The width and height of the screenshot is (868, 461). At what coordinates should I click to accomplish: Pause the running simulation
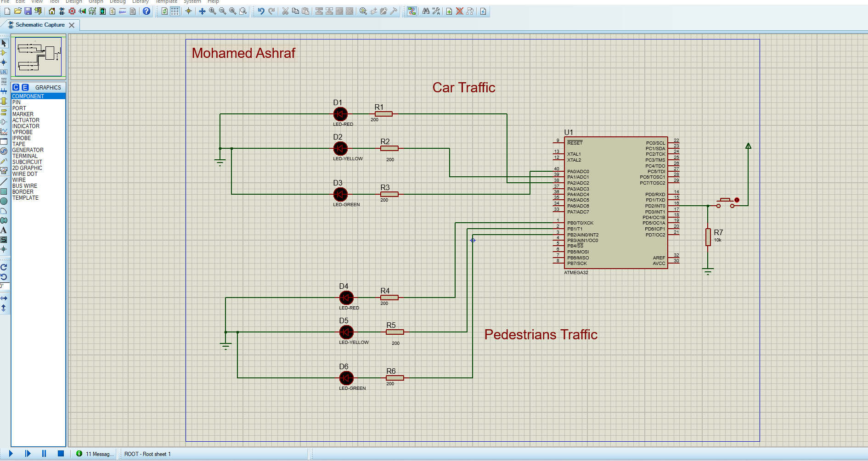pyautogui.click(x=44, y=454)
